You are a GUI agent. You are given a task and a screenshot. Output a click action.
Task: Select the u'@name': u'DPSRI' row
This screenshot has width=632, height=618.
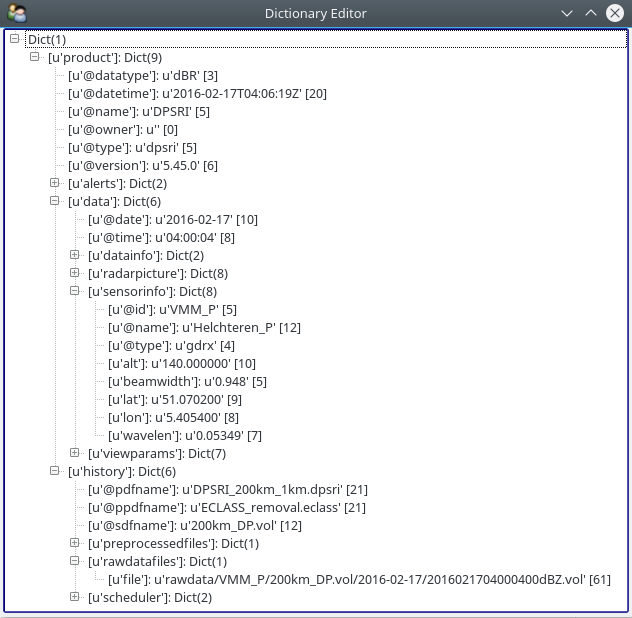pos(139,112)
